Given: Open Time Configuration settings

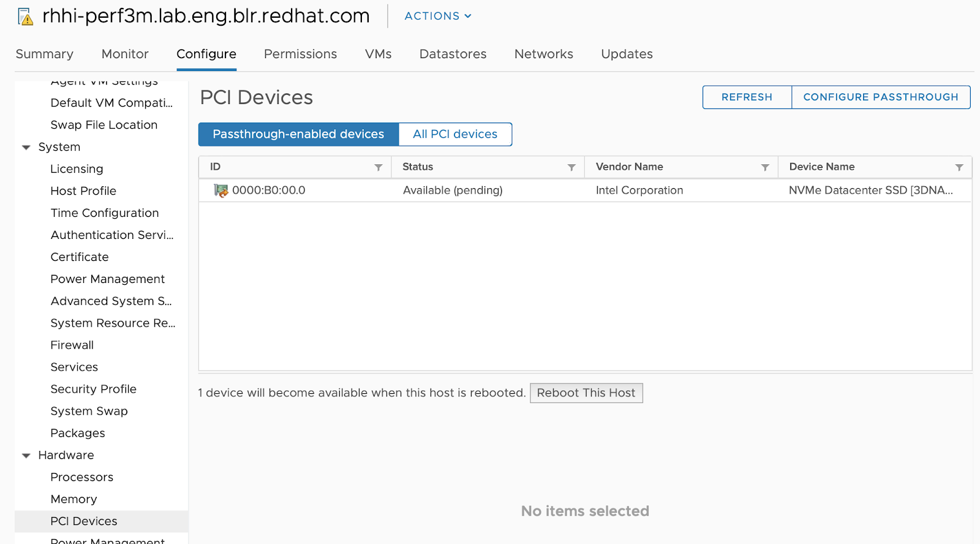Looking at the screenshot, I should coord(105,213).
